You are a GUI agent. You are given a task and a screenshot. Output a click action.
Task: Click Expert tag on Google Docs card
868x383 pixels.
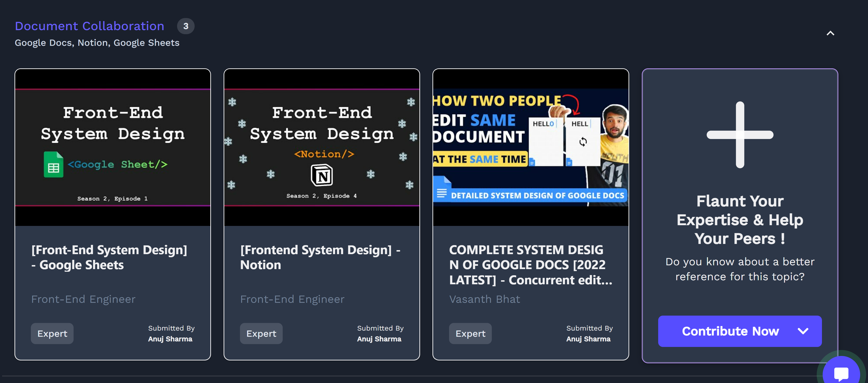(470, 333)
